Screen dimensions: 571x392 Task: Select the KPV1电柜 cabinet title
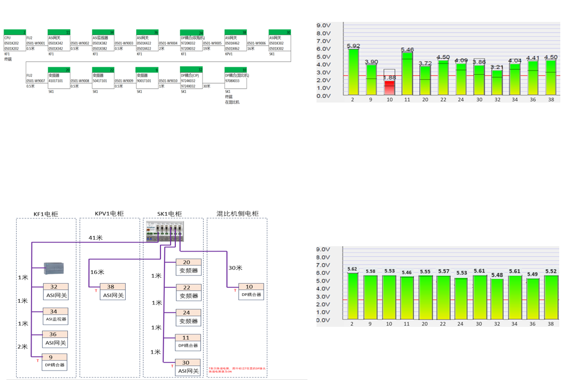(109, 214)
